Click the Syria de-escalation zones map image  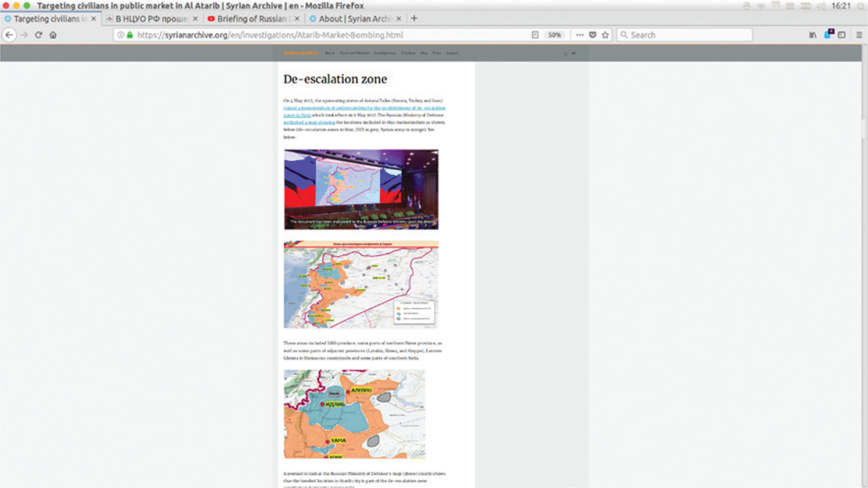361,284
